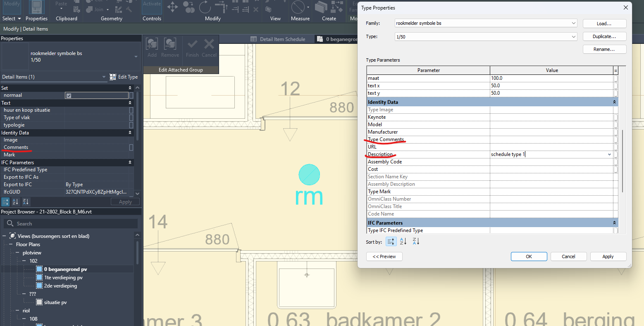The image size is (644, 326).
Task: Select alphabetical sort ascending in Properties panel
Action: (15, 201)
